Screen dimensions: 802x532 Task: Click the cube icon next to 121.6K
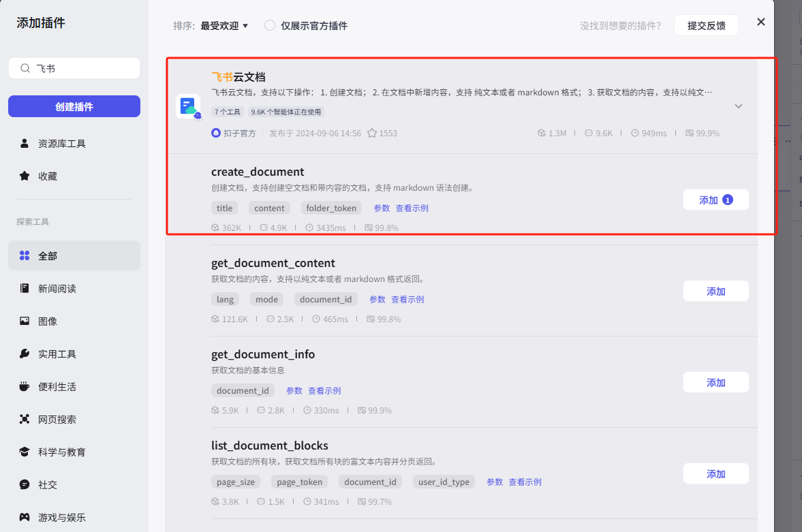tap(215, 319)
